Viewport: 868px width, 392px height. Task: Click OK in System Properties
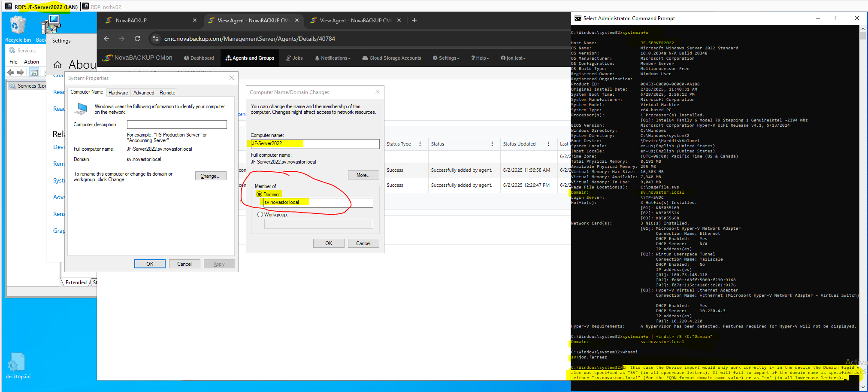click(x=150, y=264)
